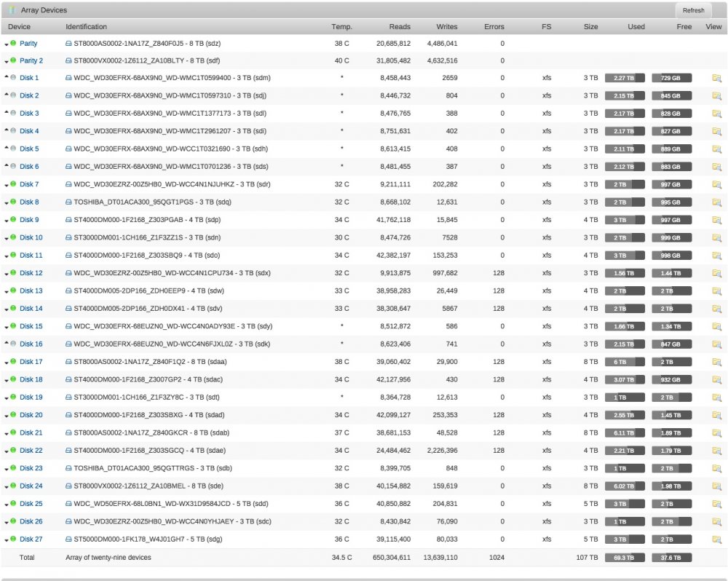
Task: Click the Total free bar showing 37.6 TB
Action: (671, 557)
